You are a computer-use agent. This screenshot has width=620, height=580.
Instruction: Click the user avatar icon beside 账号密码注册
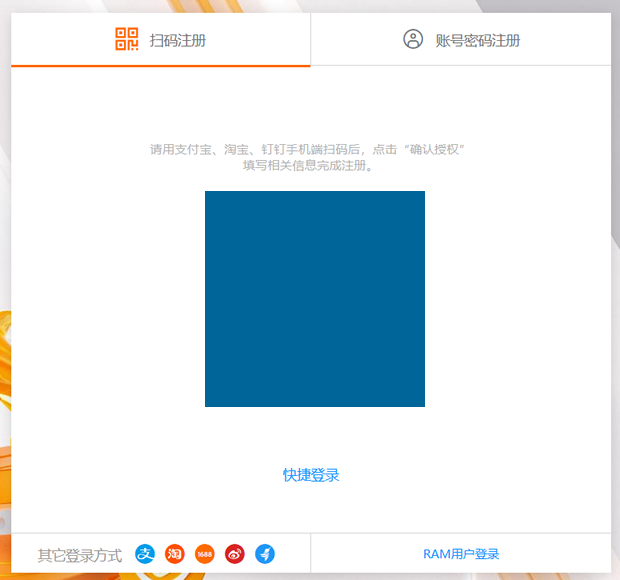(x=413, y=39)
